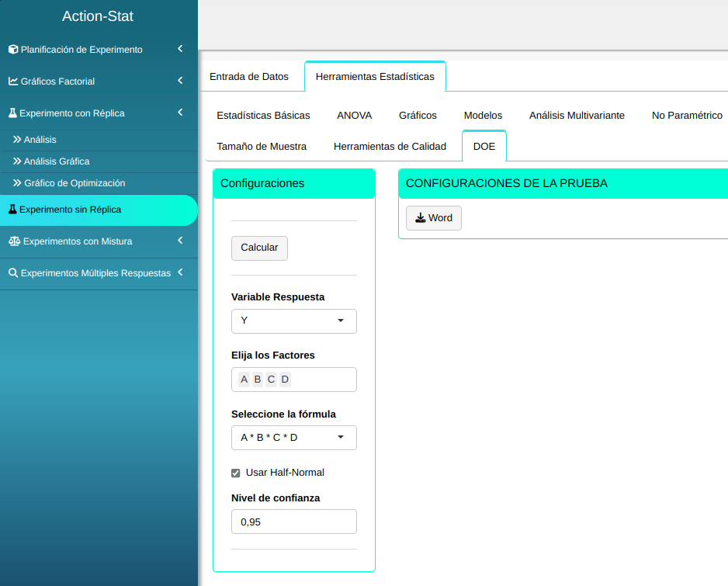The image size is (728, 586).
Task: Open the Seleccione la fórmula dropdown
Action: pos(293,438)
